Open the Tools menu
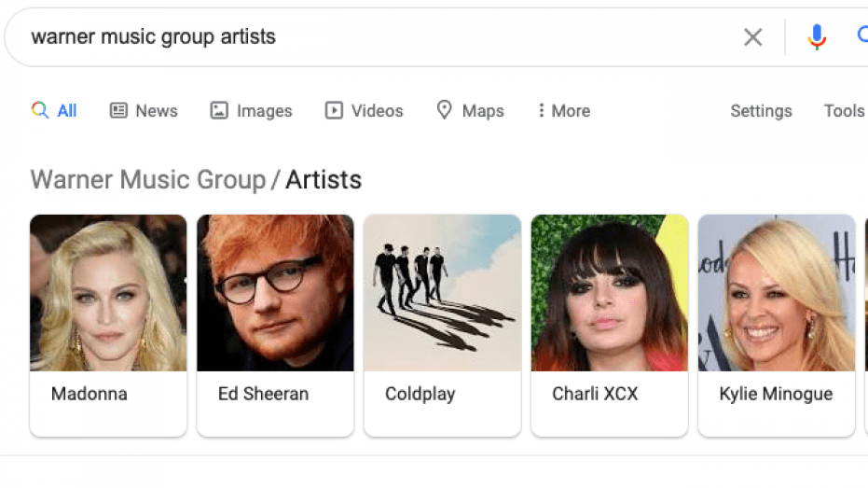 click(x=844, y=111)
